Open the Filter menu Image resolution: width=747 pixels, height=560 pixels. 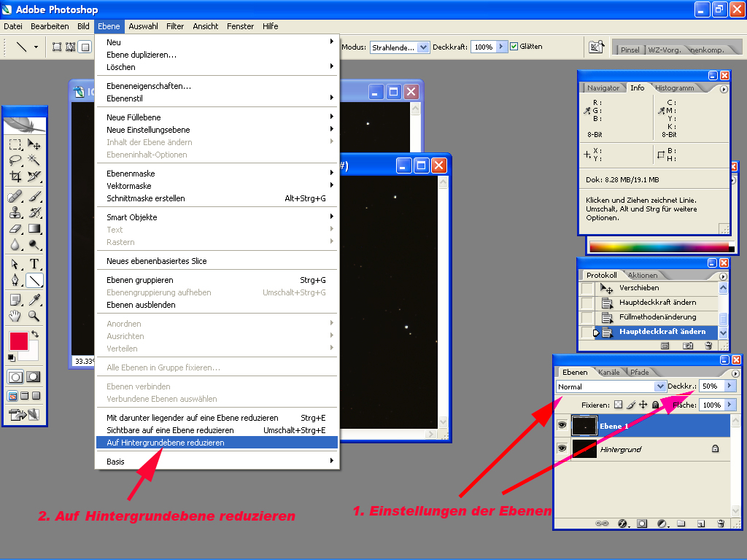[175, 26]
